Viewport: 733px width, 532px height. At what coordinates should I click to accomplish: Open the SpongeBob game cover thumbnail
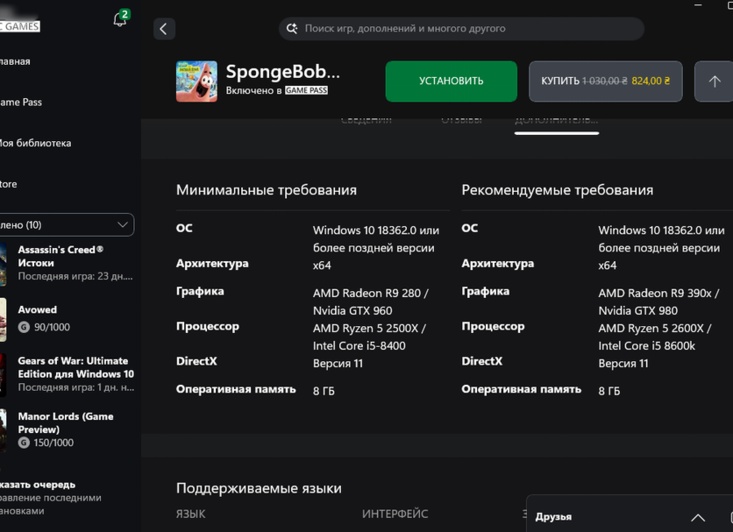(x=196, y=81)
